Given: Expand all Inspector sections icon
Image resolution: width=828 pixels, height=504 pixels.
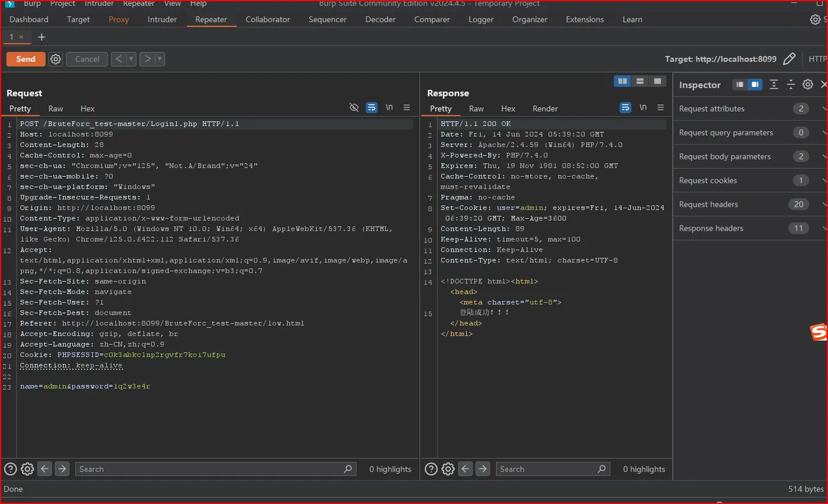Looking at the screenshot, I should tap(774, 85).
